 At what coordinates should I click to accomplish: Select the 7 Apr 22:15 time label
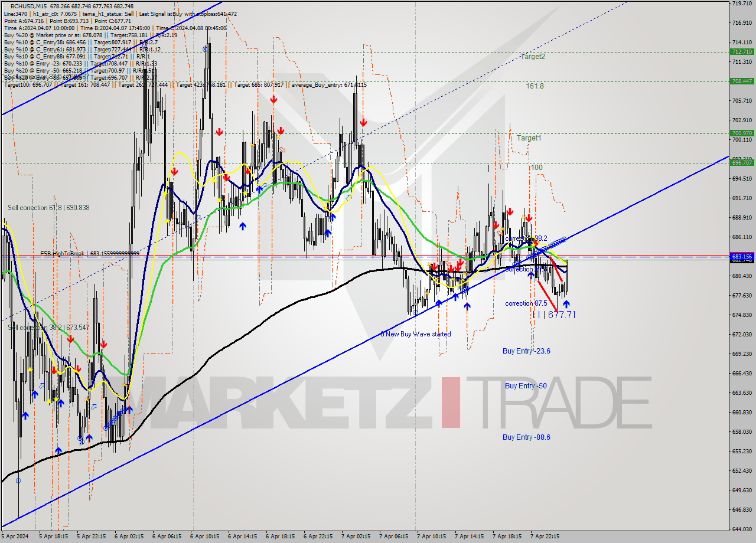coord(545,537)
